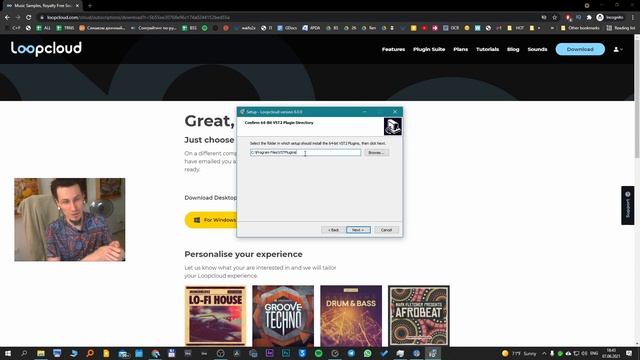Viewport: 640px width, 360px height.
Task: Open the browser extensions puzzle icon
Action: [589, 17]
